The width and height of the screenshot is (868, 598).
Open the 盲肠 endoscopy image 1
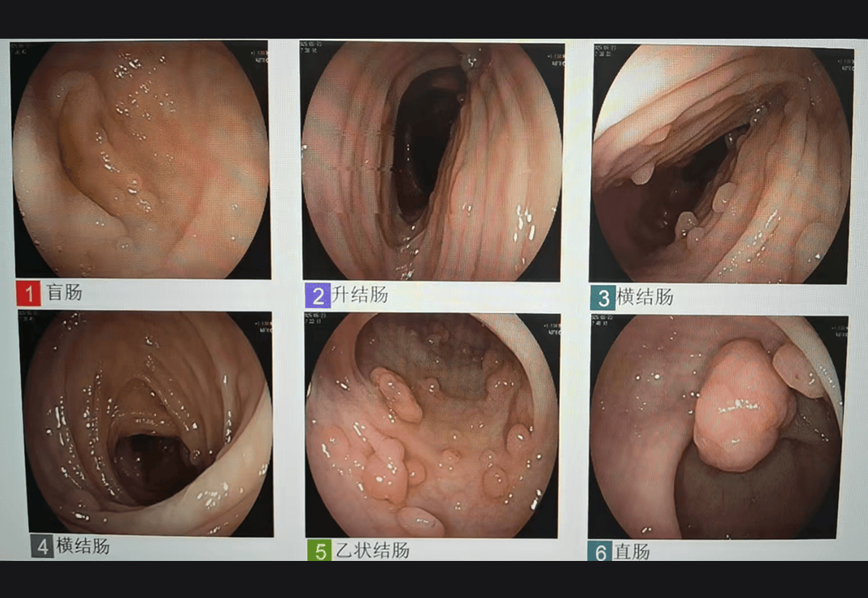(141, 159)
